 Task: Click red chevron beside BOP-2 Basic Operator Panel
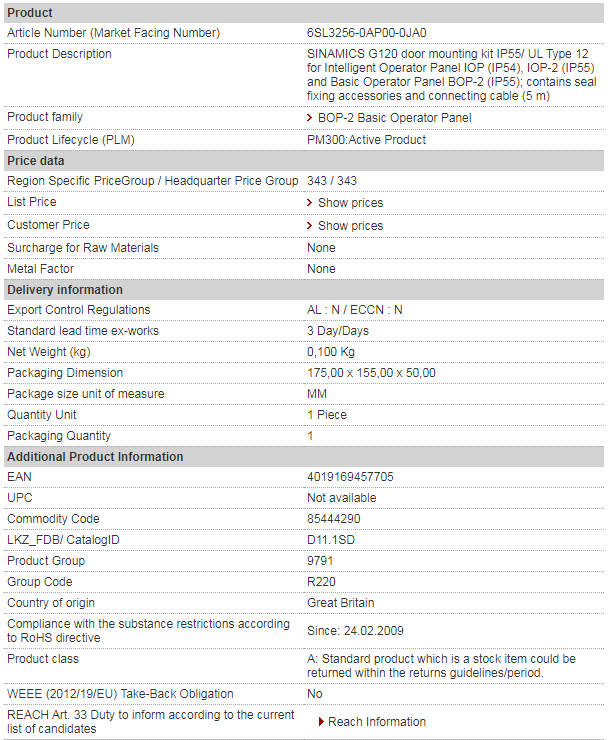pos(310,118)
